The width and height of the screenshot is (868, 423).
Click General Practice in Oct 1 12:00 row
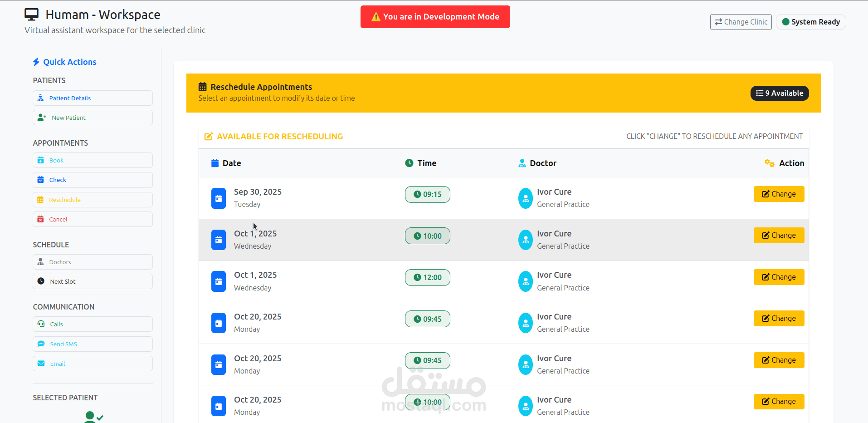[x=563, y=288]
